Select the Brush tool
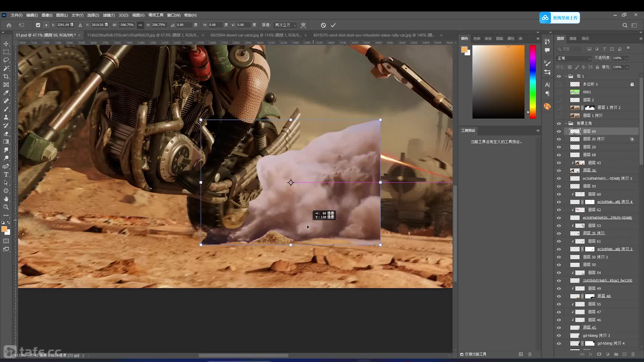This screenshot has height=362, width=644. (x=6, y=109)
